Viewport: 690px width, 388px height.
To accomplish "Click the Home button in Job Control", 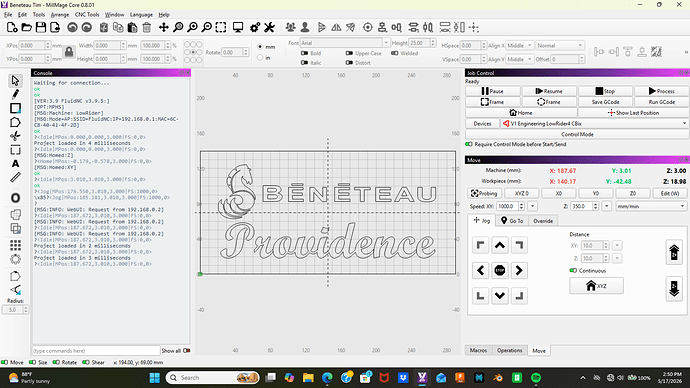I will (x=521, y=113).
